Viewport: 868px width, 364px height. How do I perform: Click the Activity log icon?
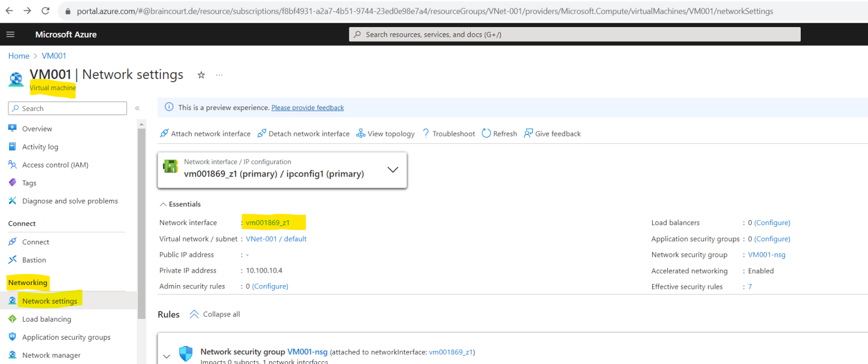click(12, 147)
